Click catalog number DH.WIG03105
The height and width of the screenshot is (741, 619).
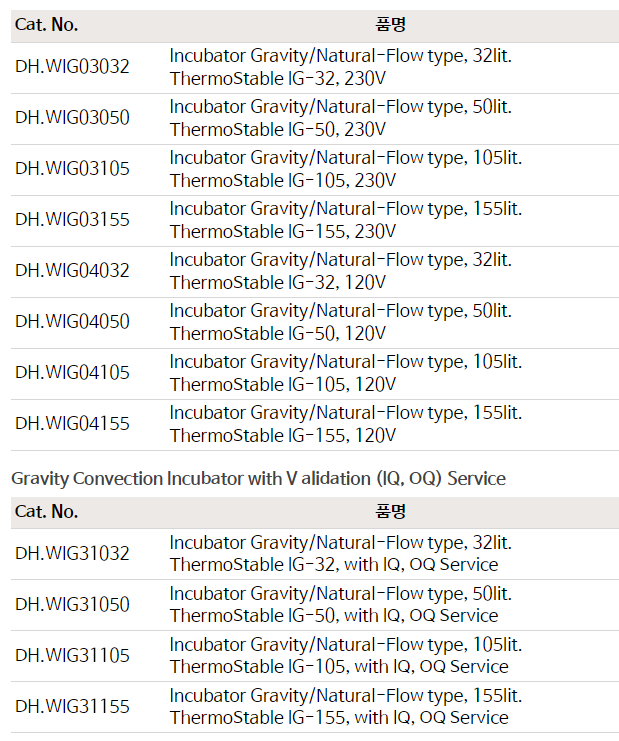(x=72, y=169)
